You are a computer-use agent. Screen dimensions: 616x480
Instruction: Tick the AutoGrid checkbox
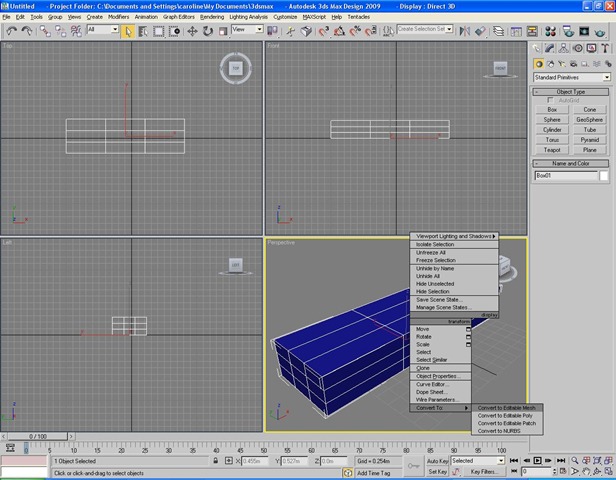click(550, 100)
